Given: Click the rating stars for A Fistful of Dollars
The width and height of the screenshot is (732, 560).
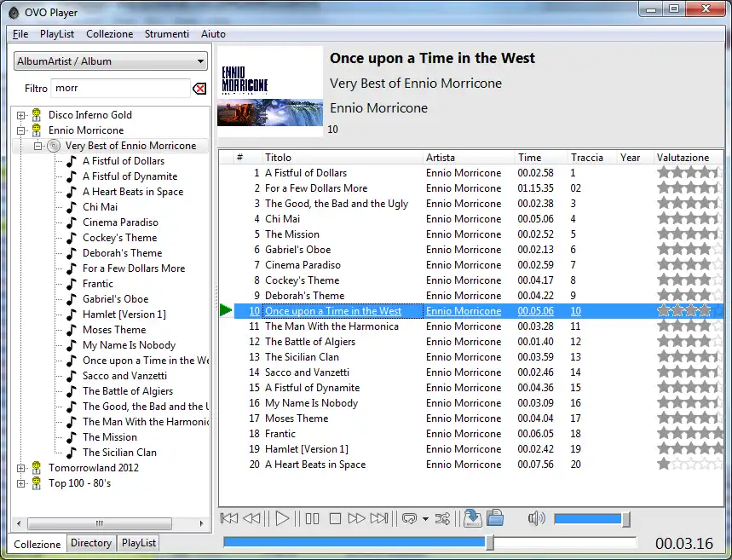Looking at the screenshot, I should pos(689,173).
